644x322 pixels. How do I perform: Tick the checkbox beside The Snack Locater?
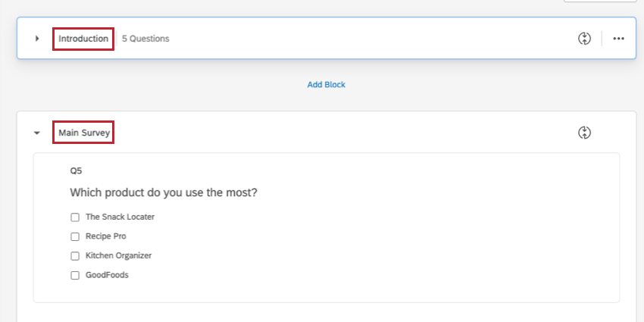[75, 217]
